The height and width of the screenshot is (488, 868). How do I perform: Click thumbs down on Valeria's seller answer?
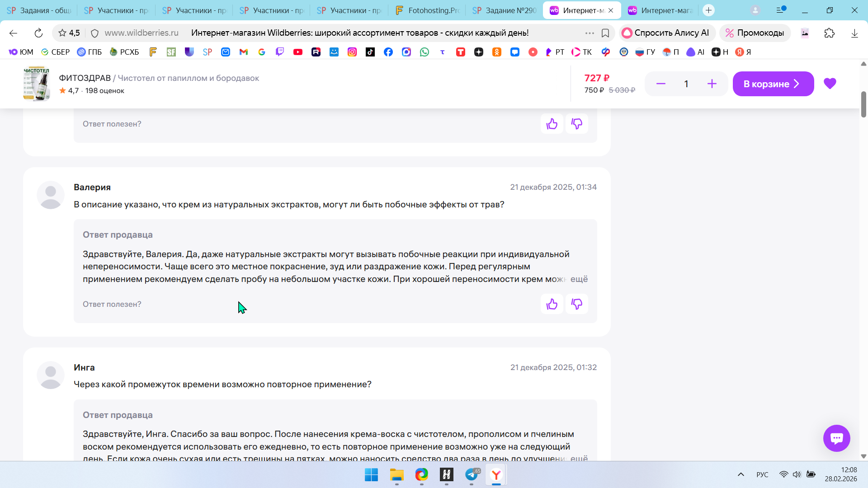[x=576, y=304]
